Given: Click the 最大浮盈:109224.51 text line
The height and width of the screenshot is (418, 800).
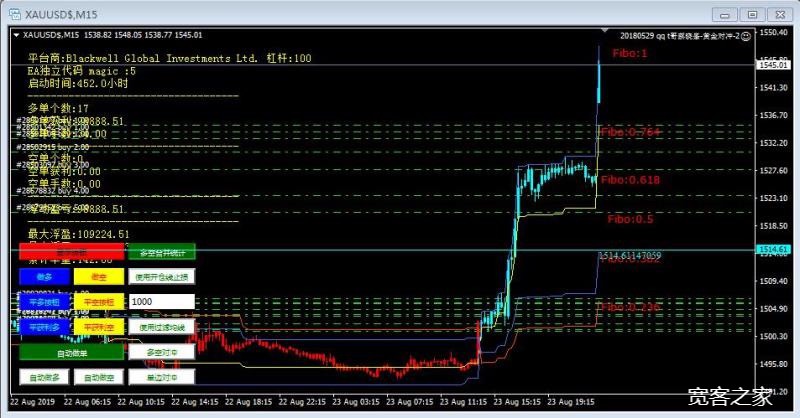Looking at the screenshot, I should click(x=79, y=234).
